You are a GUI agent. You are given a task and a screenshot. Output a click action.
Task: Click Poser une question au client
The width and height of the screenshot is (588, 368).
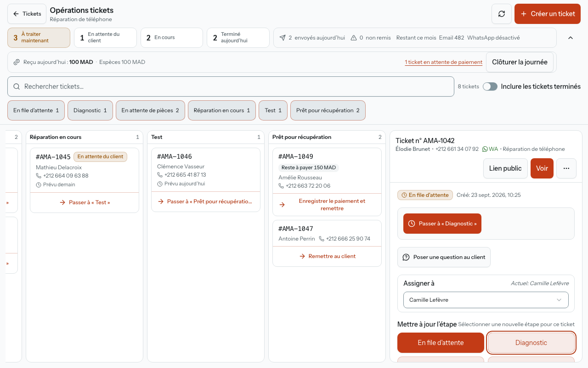point(444,257)
